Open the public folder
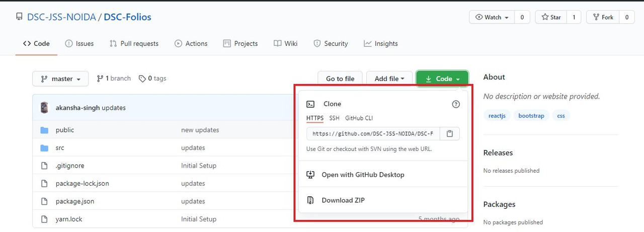Screen dimensions: 644x232 pos(65,130)
